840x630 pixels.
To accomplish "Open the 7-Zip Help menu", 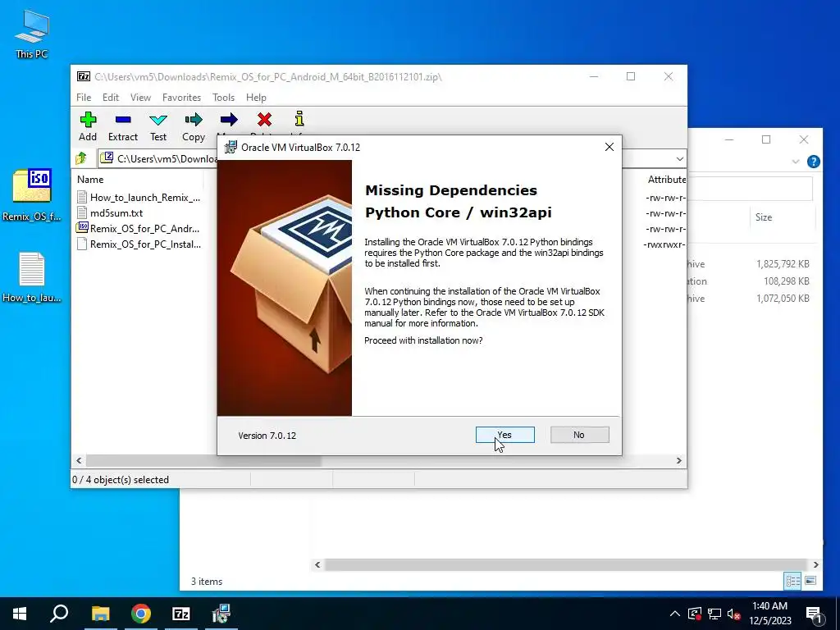I will tap(256, 98).
